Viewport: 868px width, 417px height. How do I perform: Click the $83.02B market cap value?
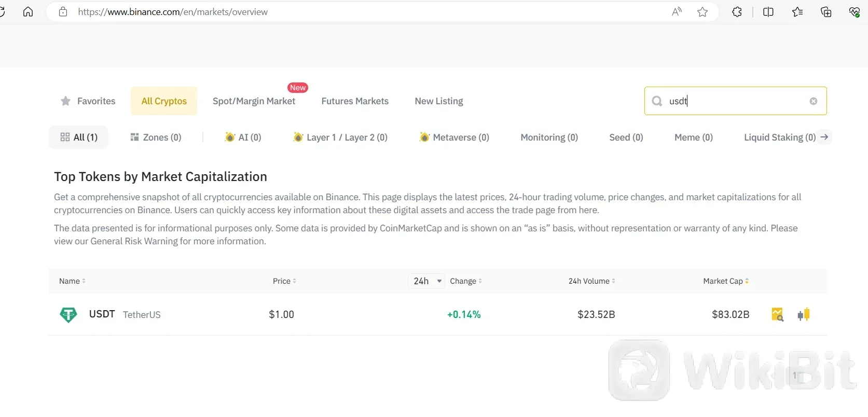pos(731,314)
